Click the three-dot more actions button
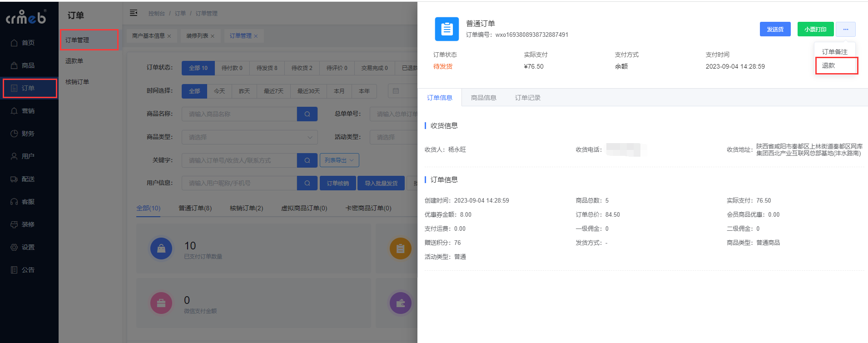 pos(845,30)
